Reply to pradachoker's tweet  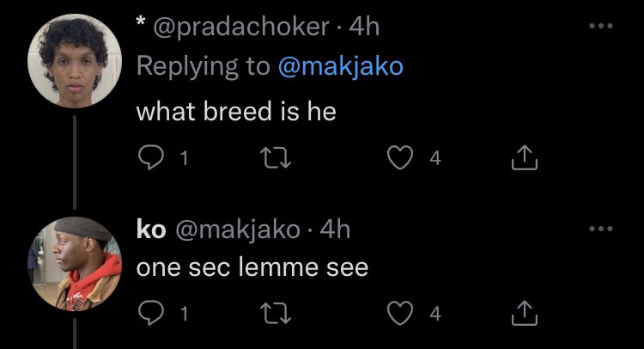150,158
